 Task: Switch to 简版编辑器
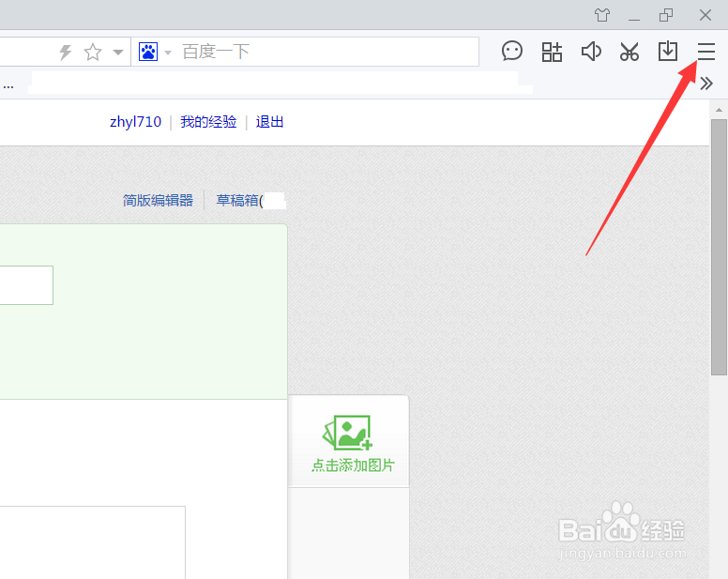point(158,201)
